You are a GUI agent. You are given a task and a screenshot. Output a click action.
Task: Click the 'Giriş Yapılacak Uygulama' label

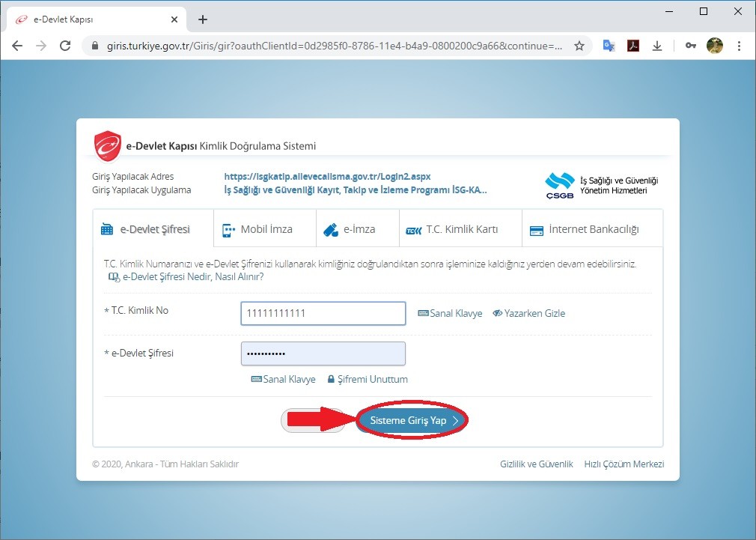tap(141, 190)
